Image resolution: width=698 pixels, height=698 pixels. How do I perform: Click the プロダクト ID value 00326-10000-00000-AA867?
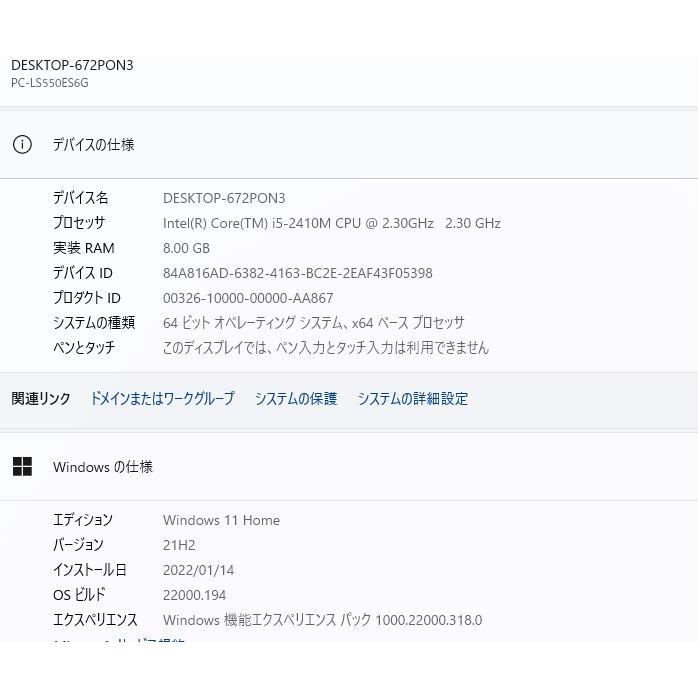tap(248, 298)
